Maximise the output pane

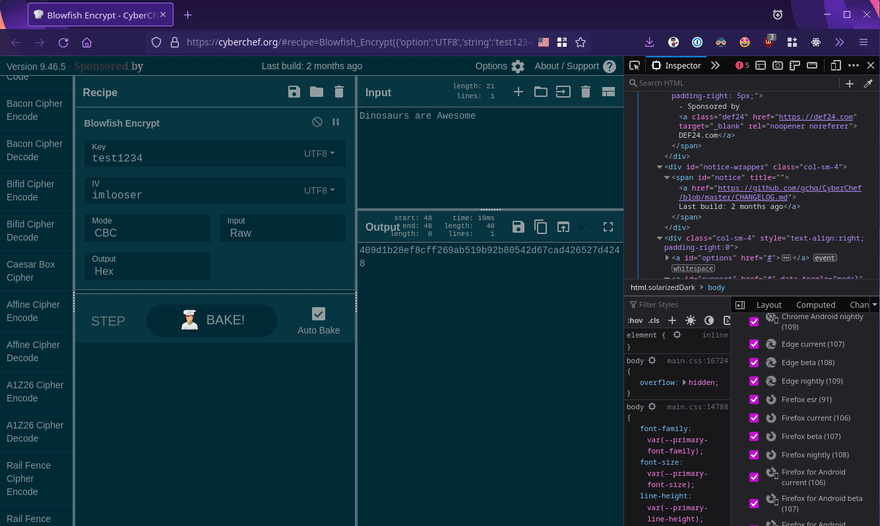pos(608,227)
